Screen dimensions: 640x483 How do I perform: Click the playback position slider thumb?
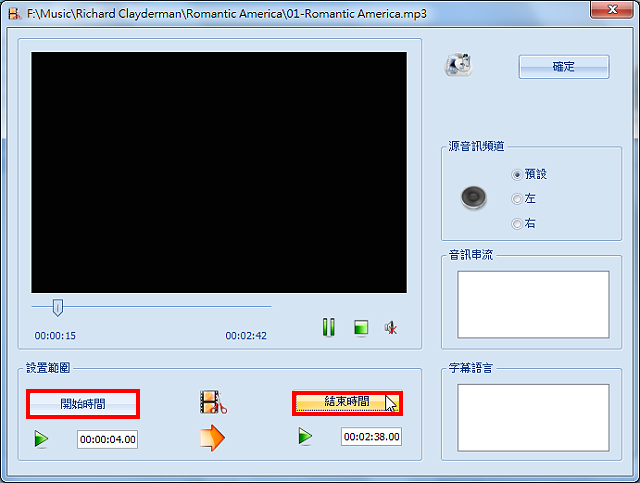[x=58, y=307]
